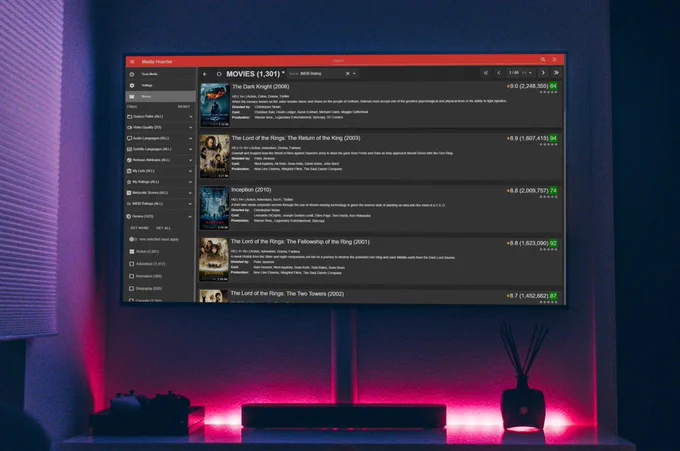Click SET ALL under Genres
Viewport: 680px width, 451px height.
click(x=163, y=228)
